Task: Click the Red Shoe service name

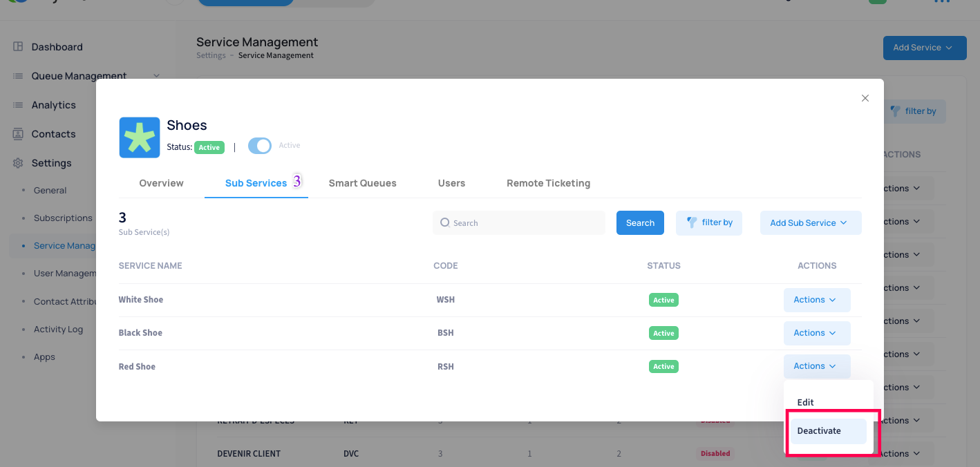Action: pyautogui.click(x=137, y=367)
